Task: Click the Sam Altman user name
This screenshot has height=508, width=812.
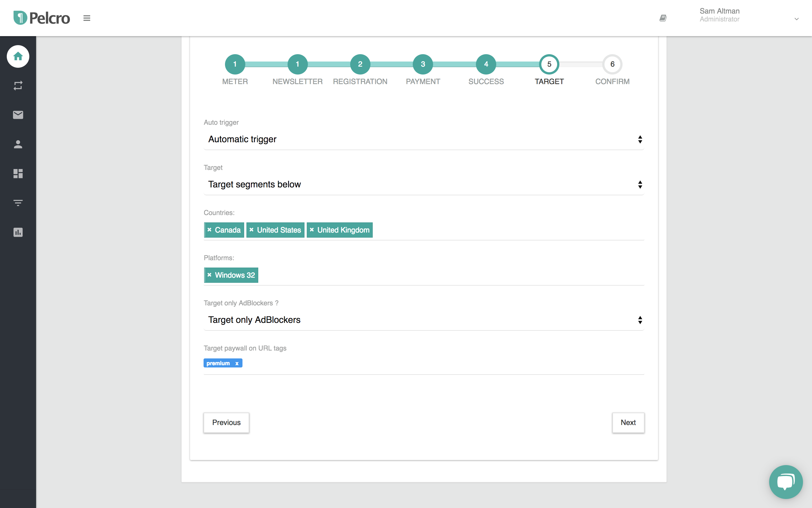Action: pos(720,11)
